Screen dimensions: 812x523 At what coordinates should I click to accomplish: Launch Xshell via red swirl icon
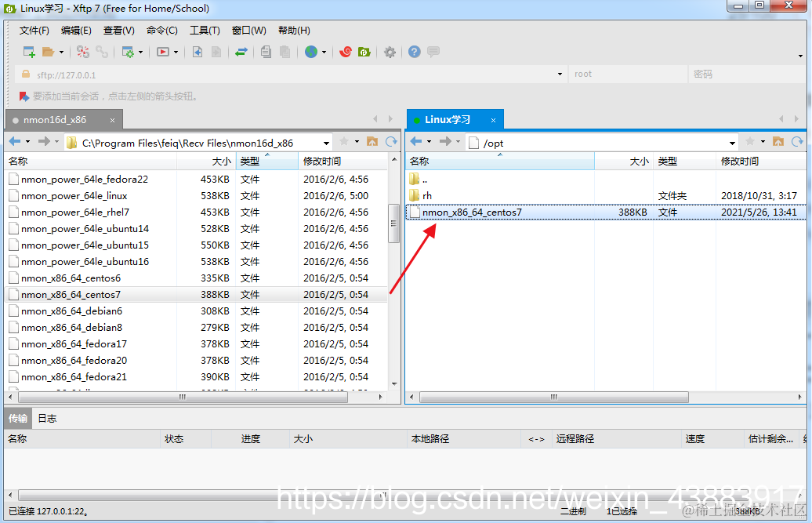click(x=346, y=52)
